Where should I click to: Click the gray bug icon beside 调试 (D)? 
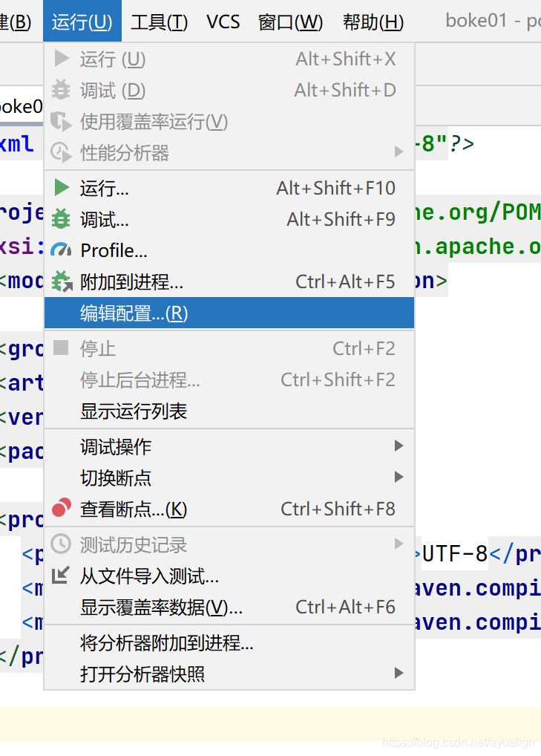click(61, 90)
